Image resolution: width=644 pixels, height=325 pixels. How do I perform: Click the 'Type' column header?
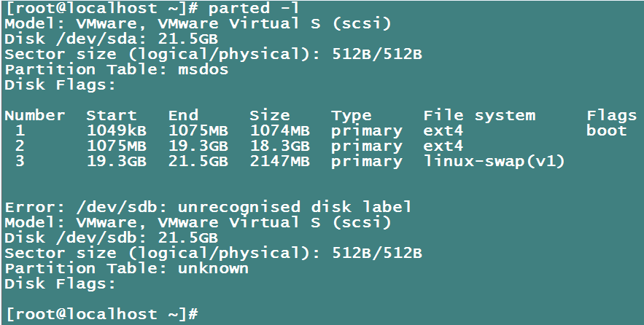[x=351, y=115]
